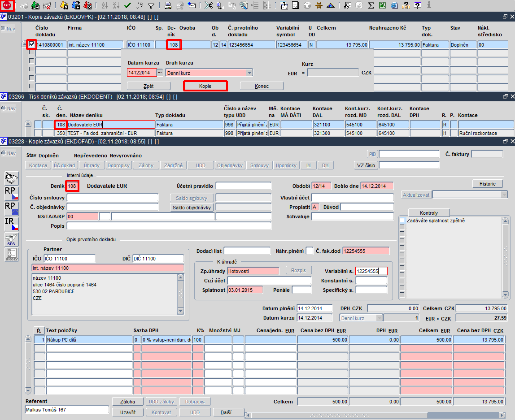The height and width of the screenshot is (420, 515).
Task: Click the Kopie button
Action: [205, 86]
